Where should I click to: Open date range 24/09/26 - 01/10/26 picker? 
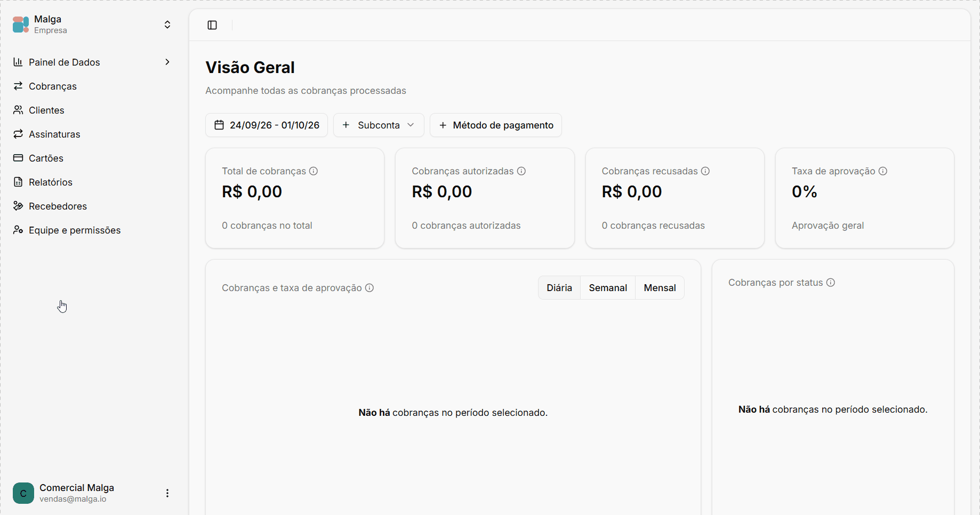click(267, 125)
